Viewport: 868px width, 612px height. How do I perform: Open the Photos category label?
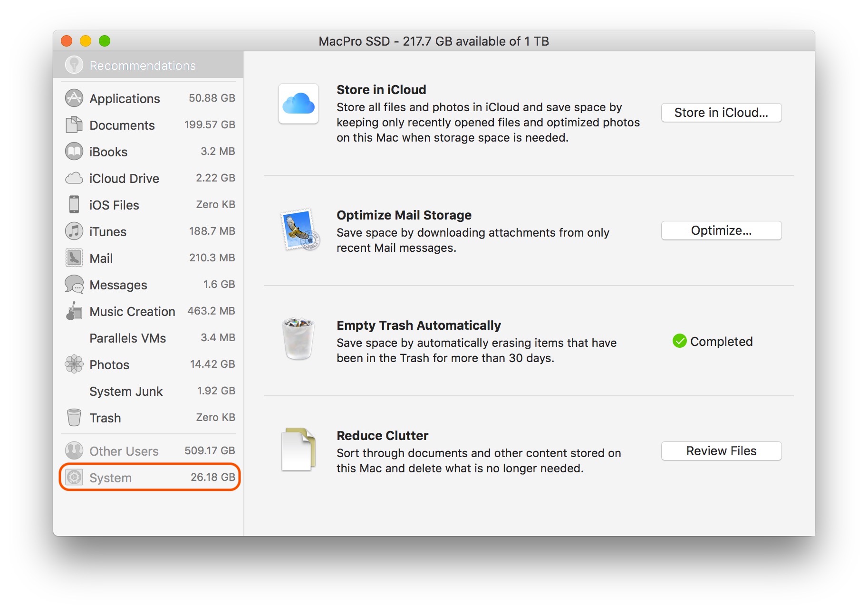pyautogui.click(x=109, y=364)
